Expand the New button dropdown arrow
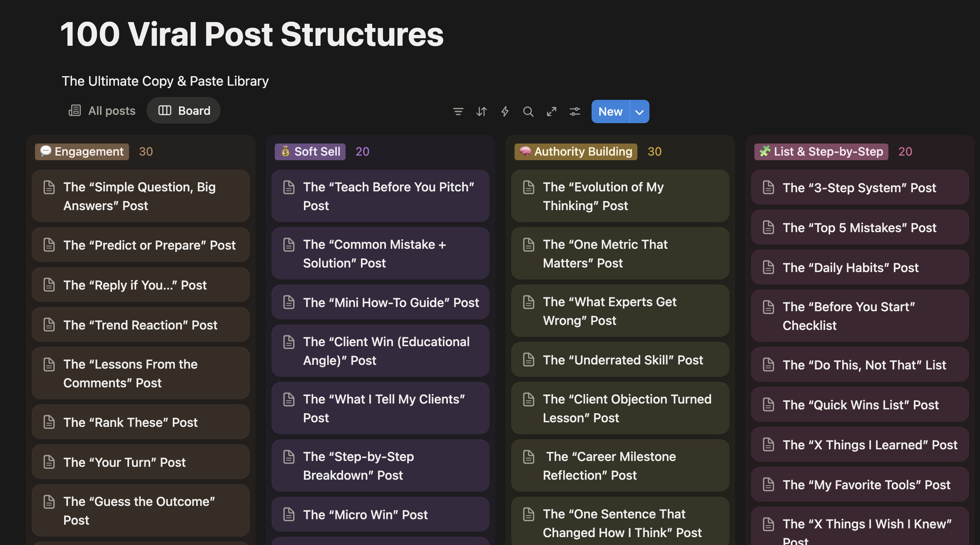Image resolution: width=980 pixels, height=545 pixels. (x=639, y=112)
